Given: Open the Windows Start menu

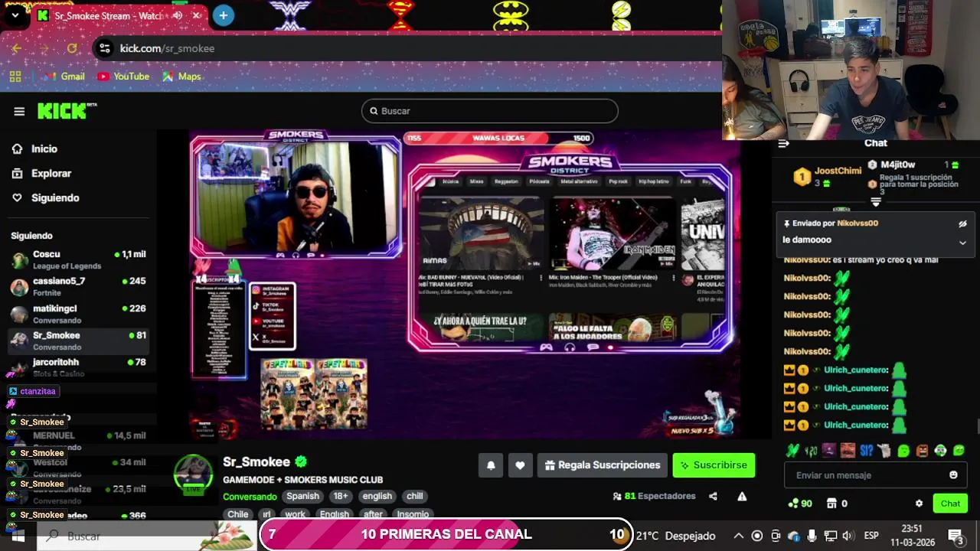Looking at the screenshot, I should point(18,536).
